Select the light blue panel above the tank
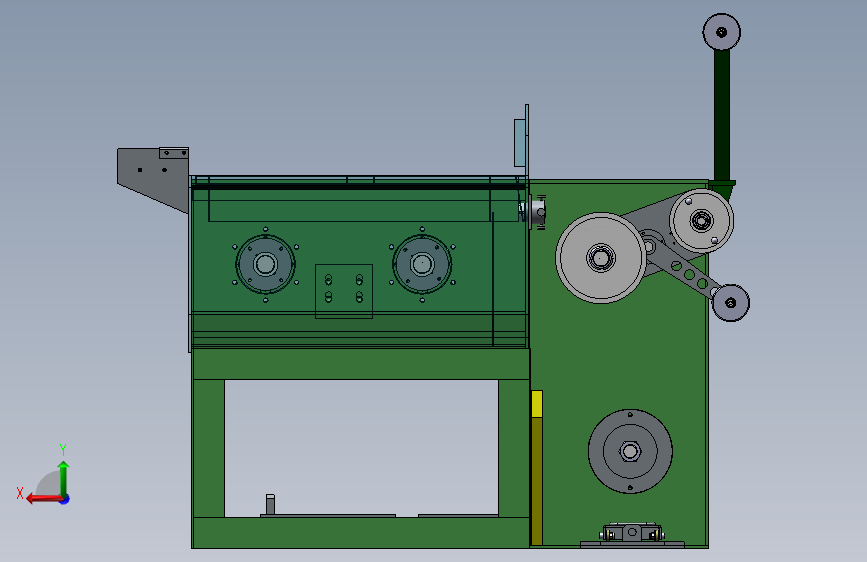This screenshot has height=562, width=867. (x=520, y=143)
